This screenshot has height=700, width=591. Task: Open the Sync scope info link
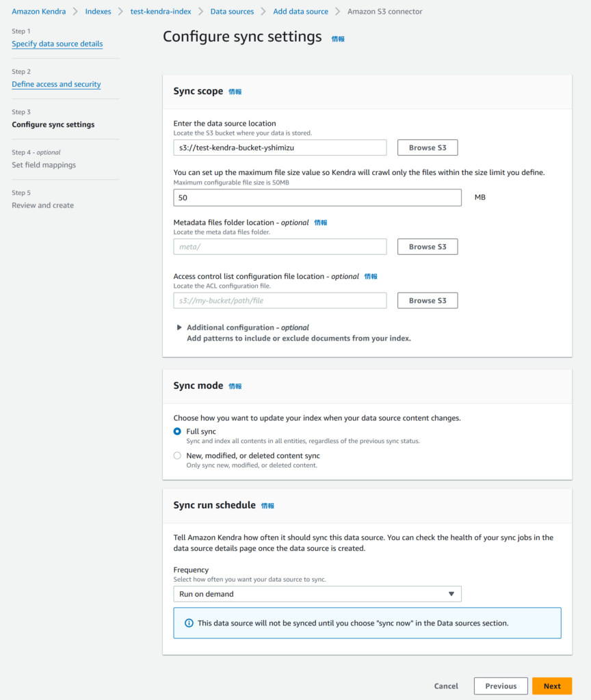click(x=235, y=92)
